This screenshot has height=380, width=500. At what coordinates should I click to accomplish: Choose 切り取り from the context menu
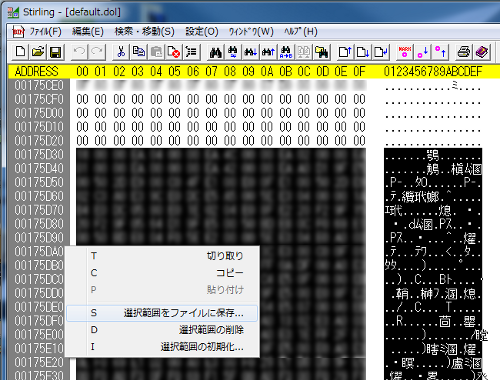(163, 256)
